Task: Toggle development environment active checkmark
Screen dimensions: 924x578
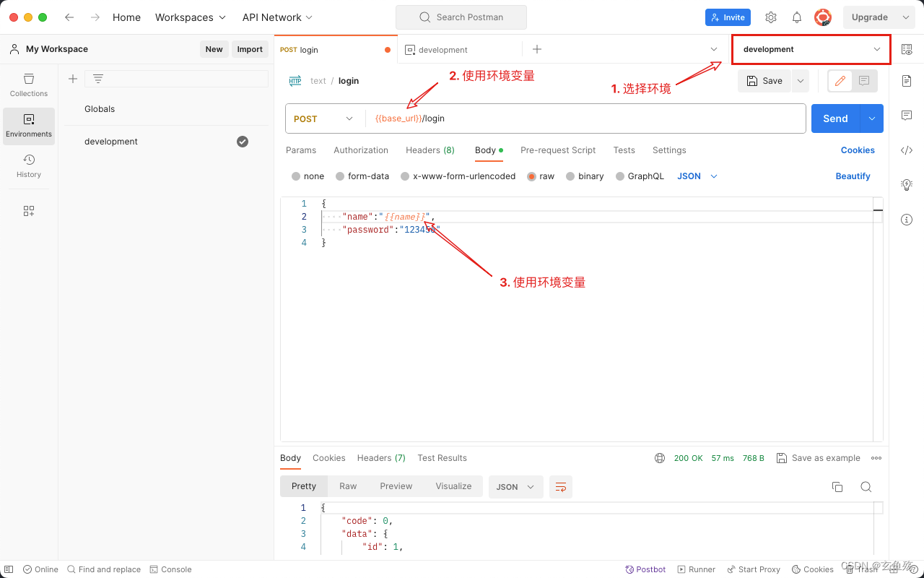Action: (x=243, y=142)
